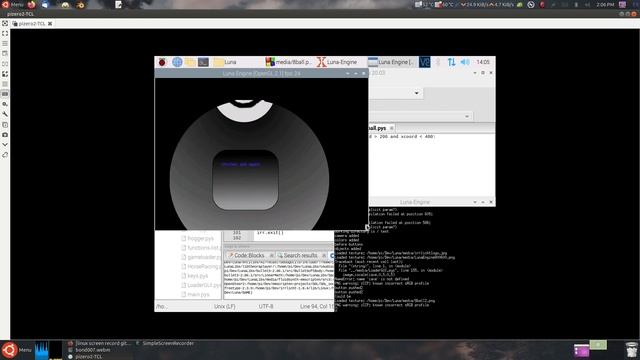Screen dimensions: 640x360
Task: Close the 8ball.pys editor tab
Action: 391,128
